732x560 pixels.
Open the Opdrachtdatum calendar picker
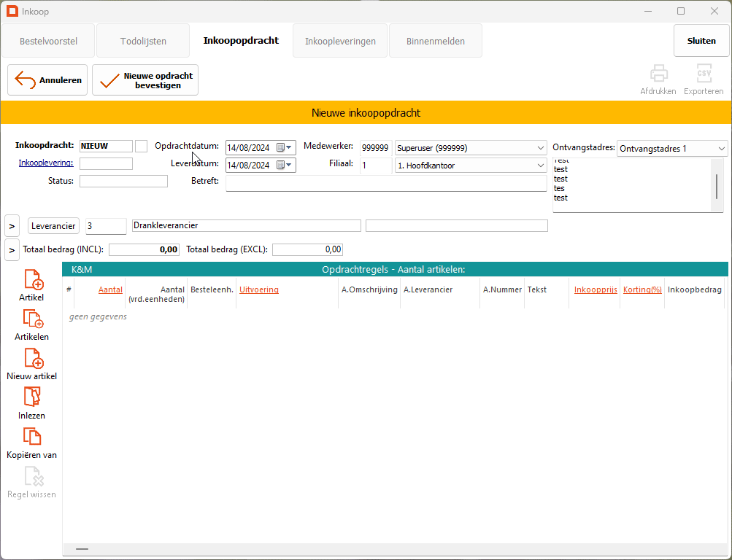pyautogui.click(x=285, y=148)
